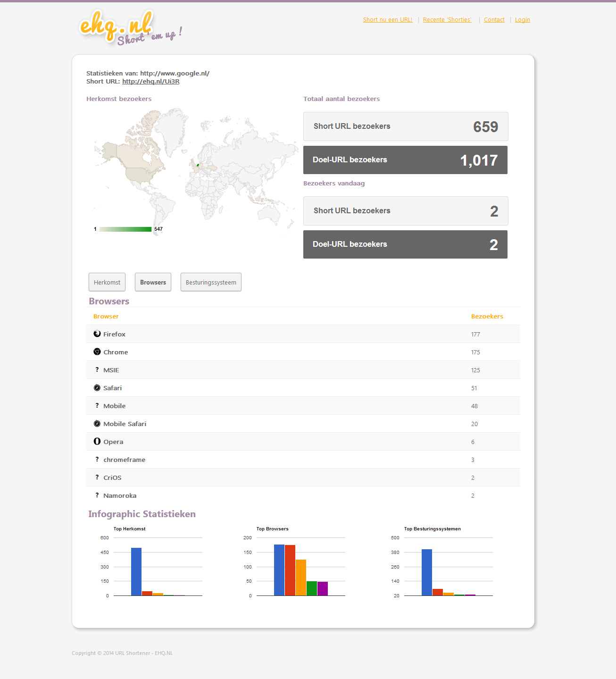
Task: Click the blue bar in Top Browsers chart
Action: point(279,570)
